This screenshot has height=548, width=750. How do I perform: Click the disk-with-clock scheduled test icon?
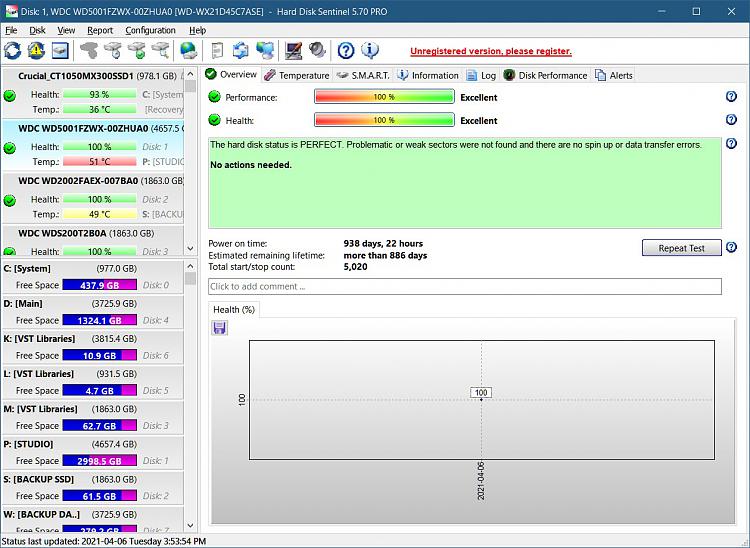click(x=113, y=50)
